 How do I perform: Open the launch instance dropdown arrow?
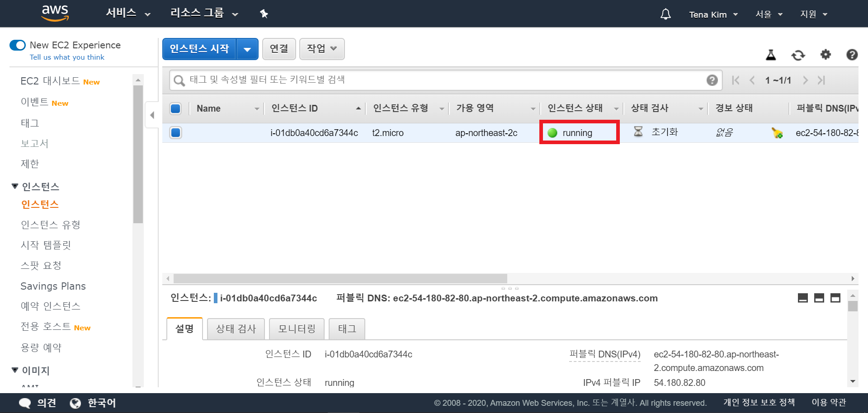[x=247, y=49]
